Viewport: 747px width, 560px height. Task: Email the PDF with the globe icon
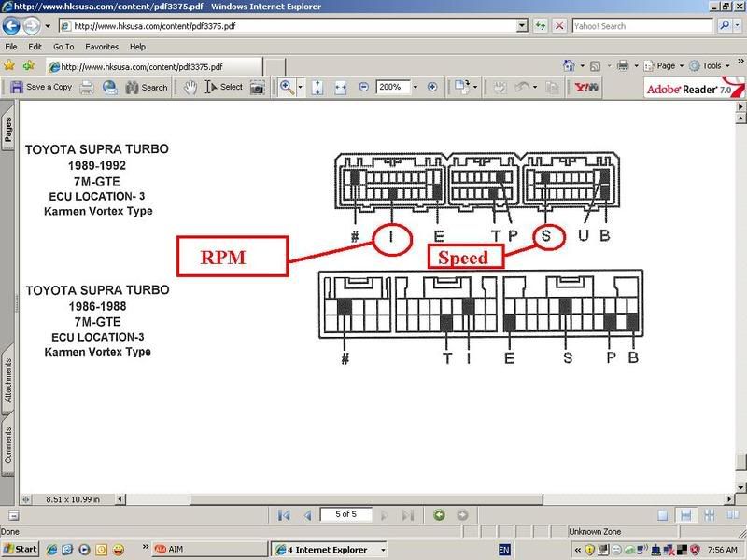pyautogui.click(x=110, y=87)
